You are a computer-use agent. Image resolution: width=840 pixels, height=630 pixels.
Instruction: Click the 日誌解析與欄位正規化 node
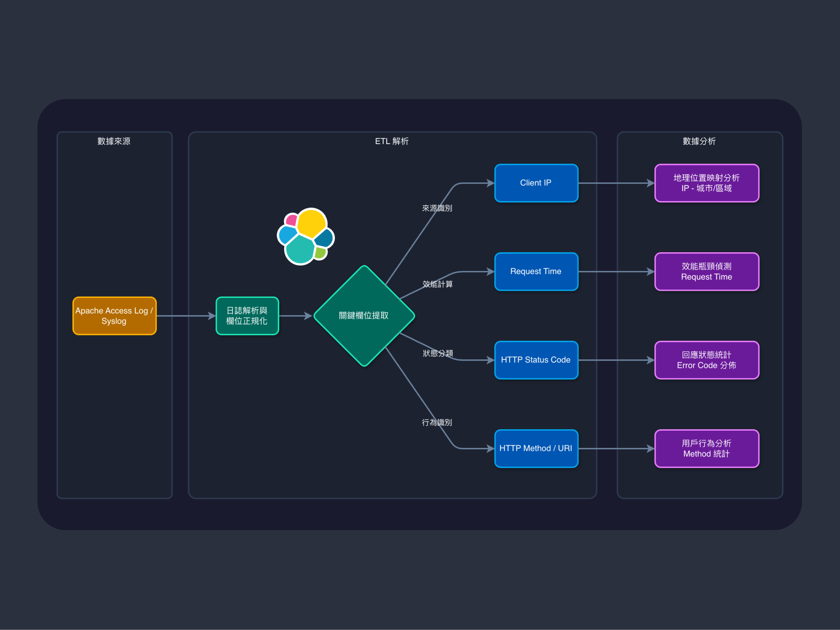point(247,316)
